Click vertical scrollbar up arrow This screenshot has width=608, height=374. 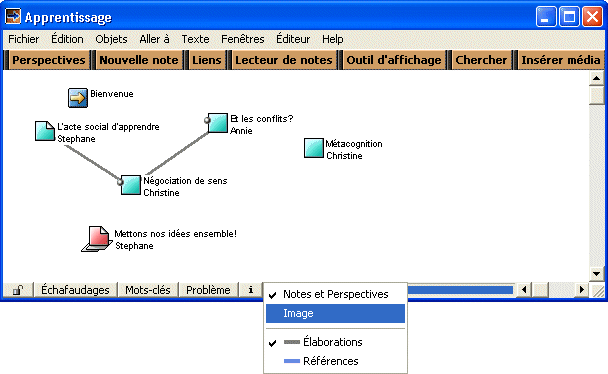tap(596, 78)
